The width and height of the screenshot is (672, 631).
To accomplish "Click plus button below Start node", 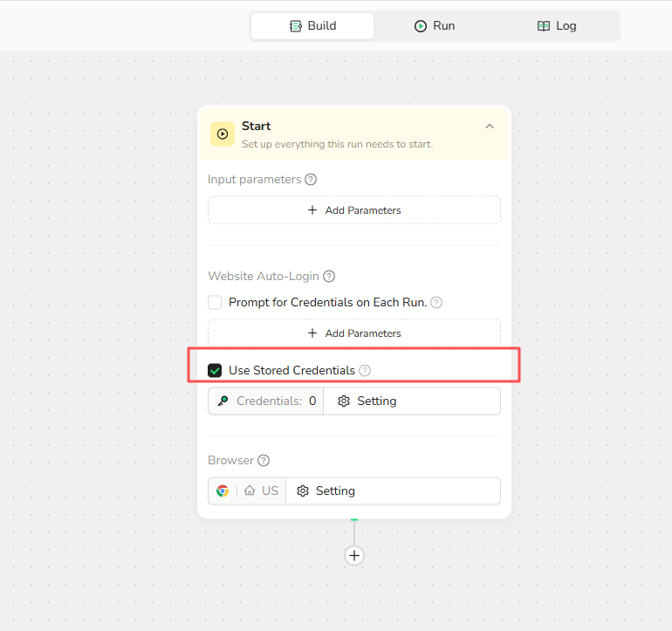I will click(354, 555).
